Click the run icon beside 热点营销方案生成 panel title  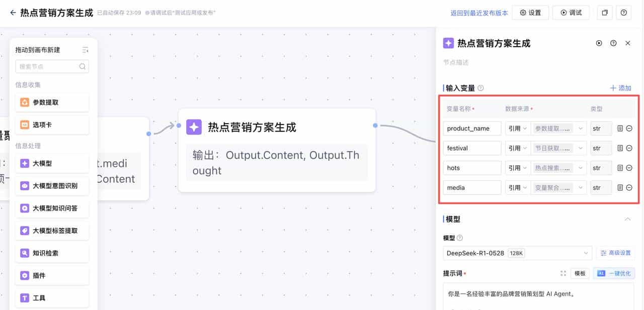click(599, 43)
